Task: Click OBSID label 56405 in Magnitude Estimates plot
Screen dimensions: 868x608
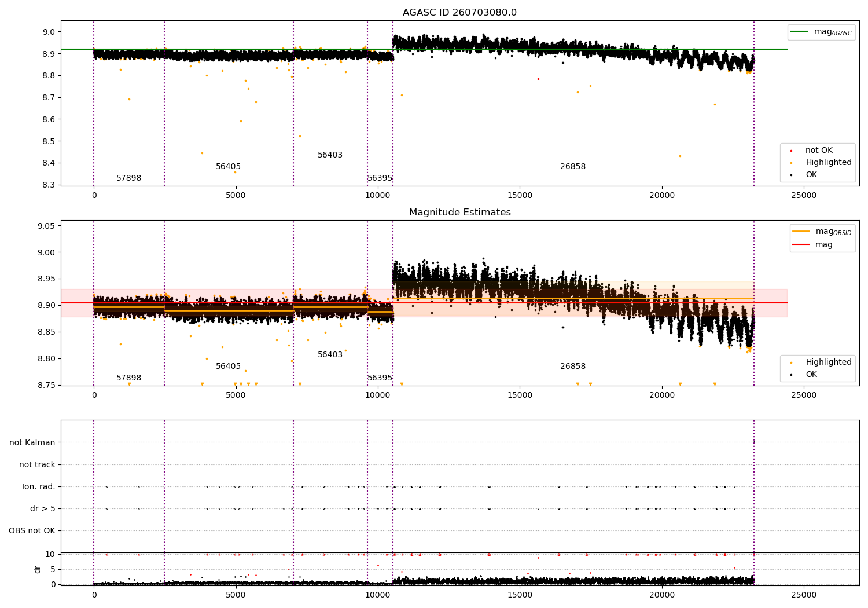Action: tap(228, 367)
